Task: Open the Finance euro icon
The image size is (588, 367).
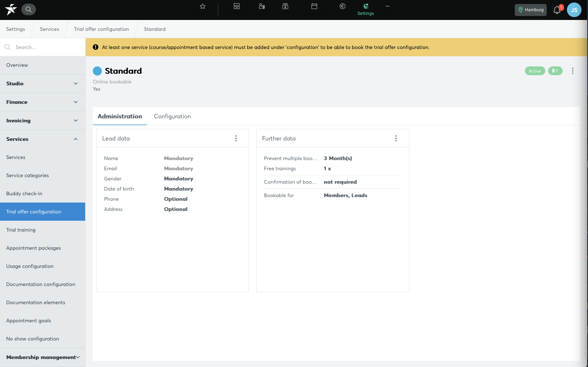Action: pyautogui.click(x=343, y=6)
